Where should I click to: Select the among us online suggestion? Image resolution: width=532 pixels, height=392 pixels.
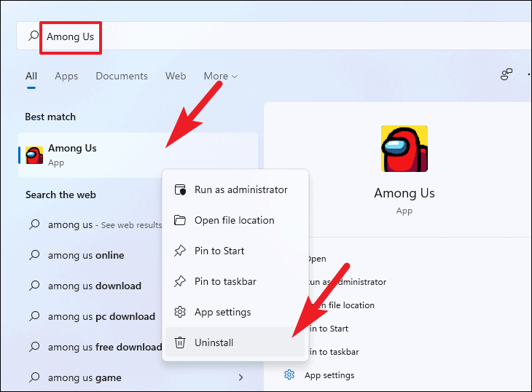point(86,255)
